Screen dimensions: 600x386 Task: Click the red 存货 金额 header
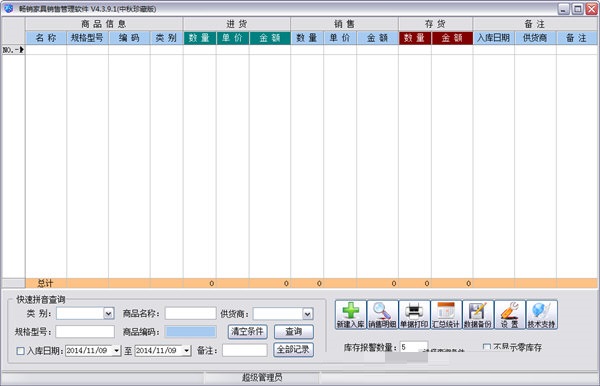[x=452, y=38]
